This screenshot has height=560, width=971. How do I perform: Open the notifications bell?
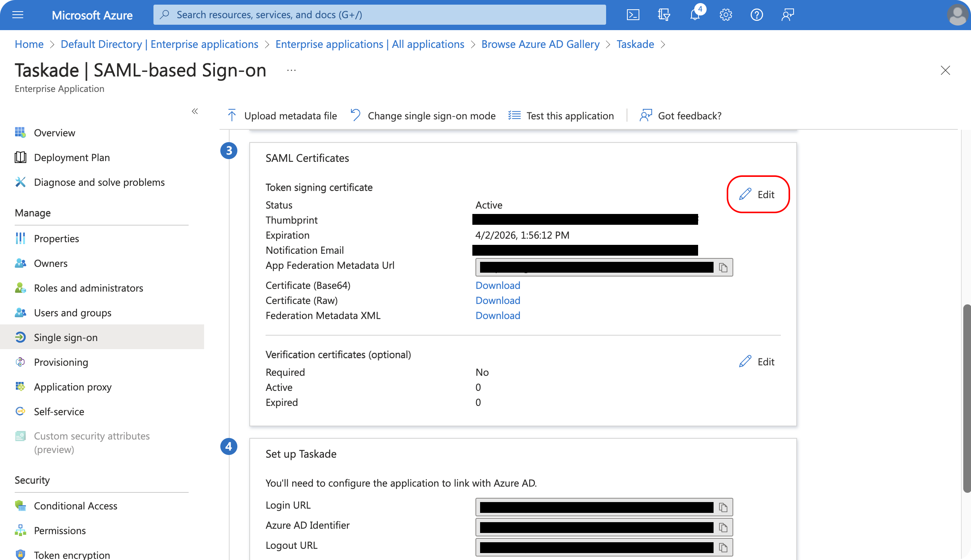coord(695,15)
